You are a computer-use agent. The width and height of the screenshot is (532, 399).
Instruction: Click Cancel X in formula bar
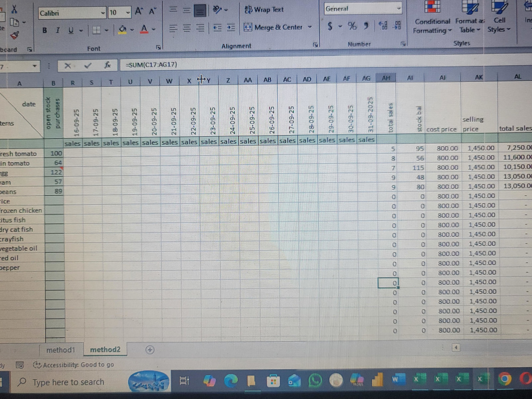click(68, 66)
